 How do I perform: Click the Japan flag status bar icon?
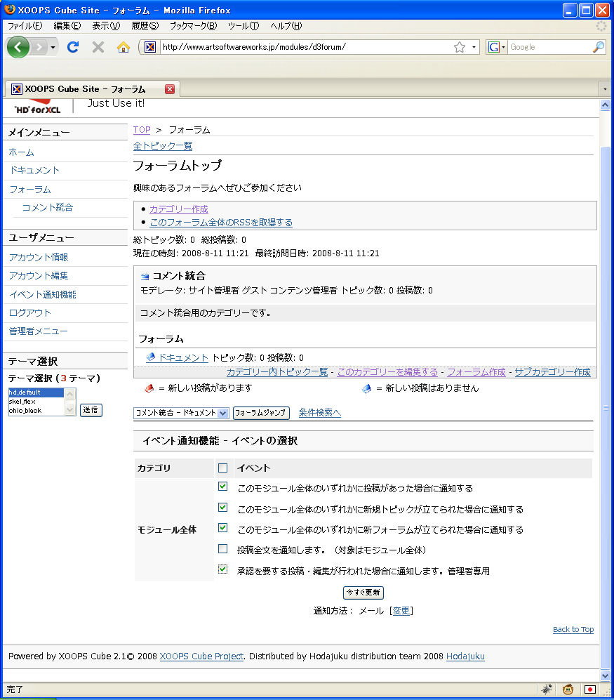coord(590,689)
